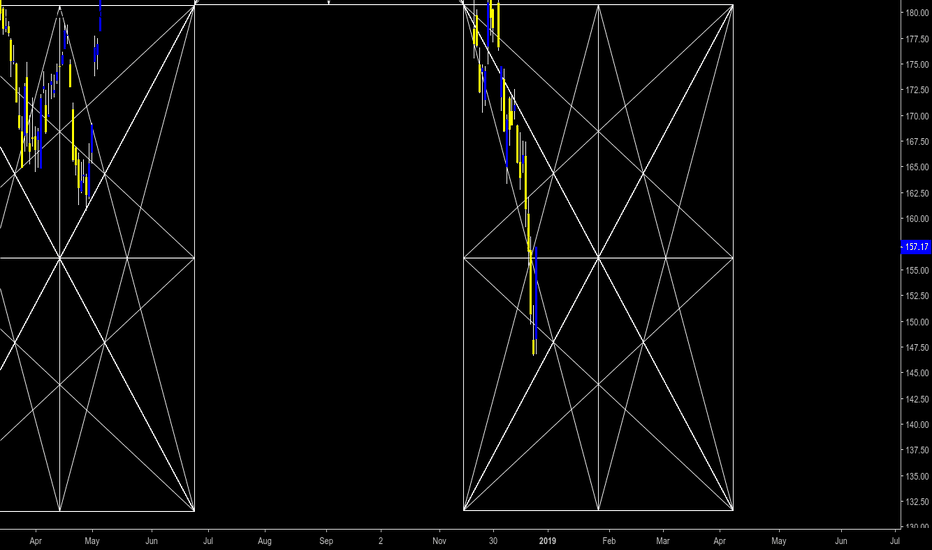Screen dimensions: 932x550
Task: Click the 30 date label on time axis
Action: point(493,541)
